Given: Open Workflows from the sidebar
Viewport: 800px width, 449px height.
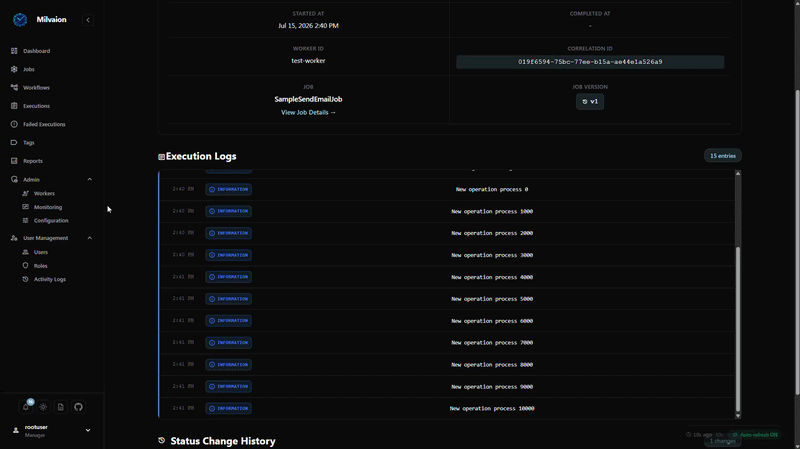Looking at the screenshot, I should click(x=36, y=88).
